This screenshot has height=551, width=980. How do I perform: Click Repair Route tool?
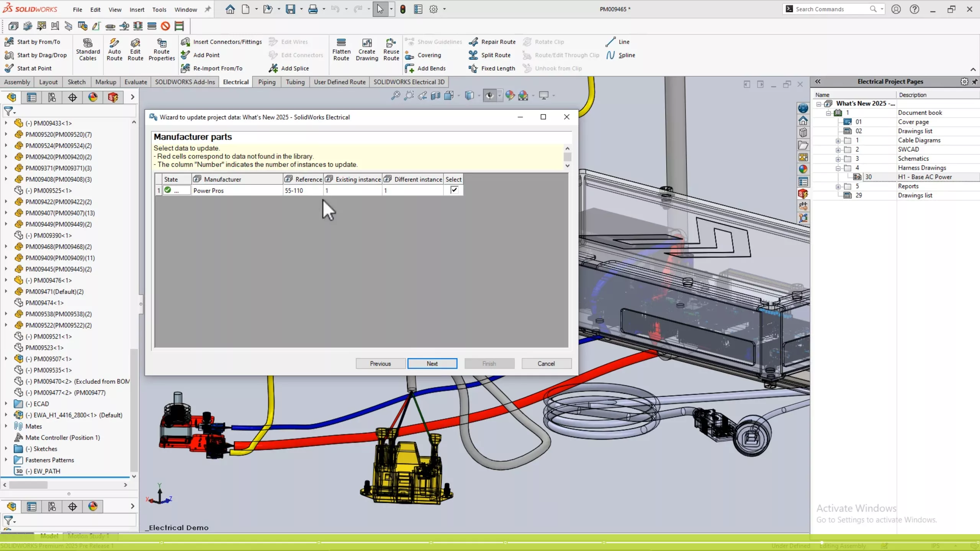pos(492,42)
